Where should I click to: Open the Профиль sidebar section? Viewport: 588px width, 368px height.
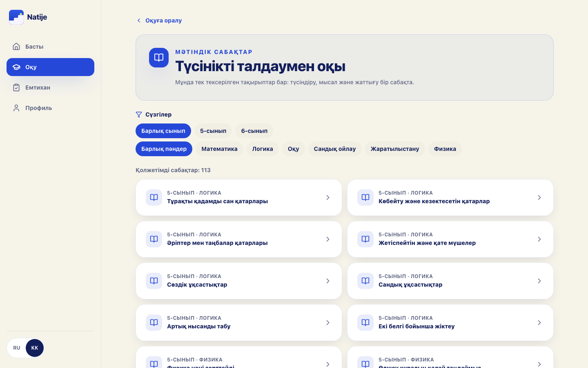pyautogui.click(x=50, y=108)
